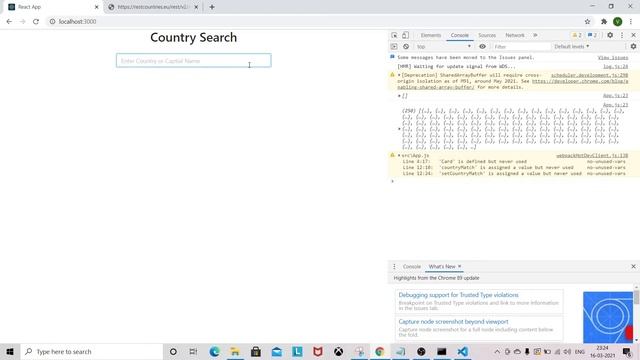Click the console prompt chevron

point(393,181)
